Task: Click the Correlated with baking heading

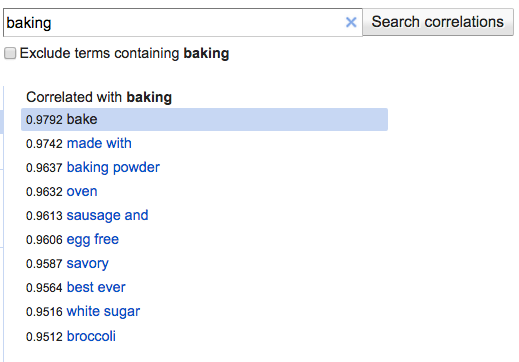Action: coord(99,97)
